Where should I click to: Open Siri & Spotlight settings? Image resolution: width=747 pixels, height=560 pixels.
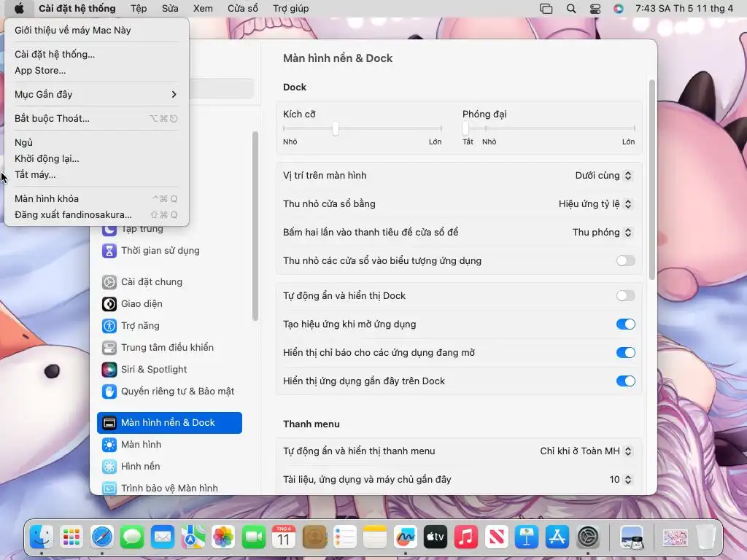(170, 370)
